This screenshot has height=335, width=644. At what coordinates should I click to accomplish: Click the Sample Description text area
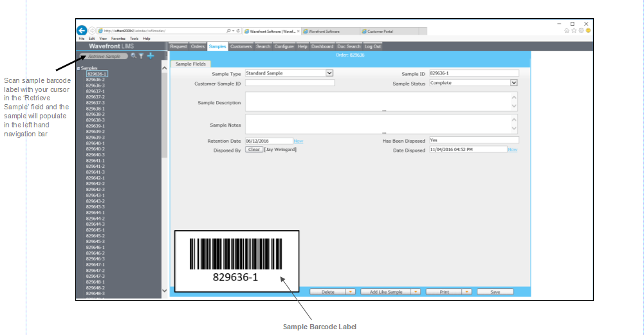381,102
